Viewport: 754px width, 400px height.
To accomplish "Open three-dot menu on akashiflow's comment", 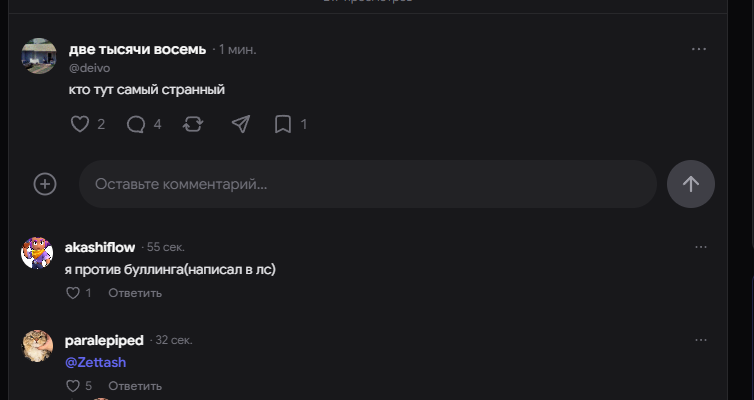I will click(701, 247).
